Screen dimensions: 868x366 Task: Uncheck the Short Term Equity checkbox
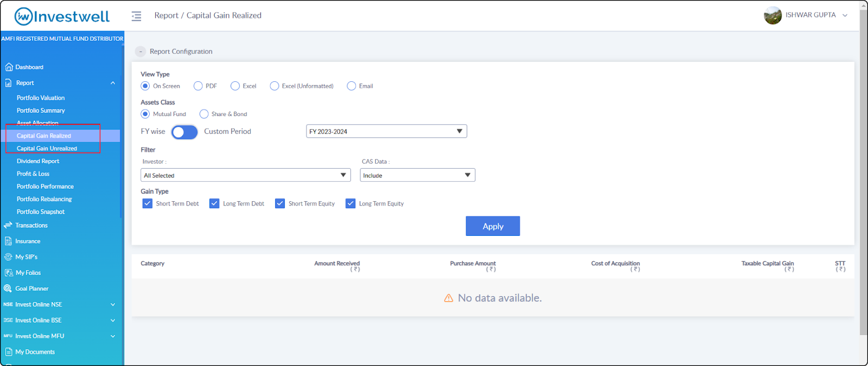click(280, 203)
